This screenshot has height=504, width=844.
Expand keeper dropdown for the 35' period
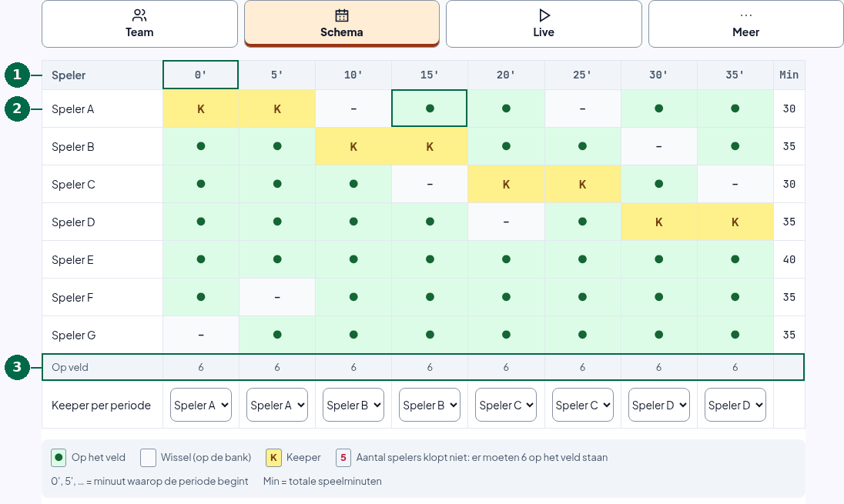pyautogui.click(x=735, y=405)
